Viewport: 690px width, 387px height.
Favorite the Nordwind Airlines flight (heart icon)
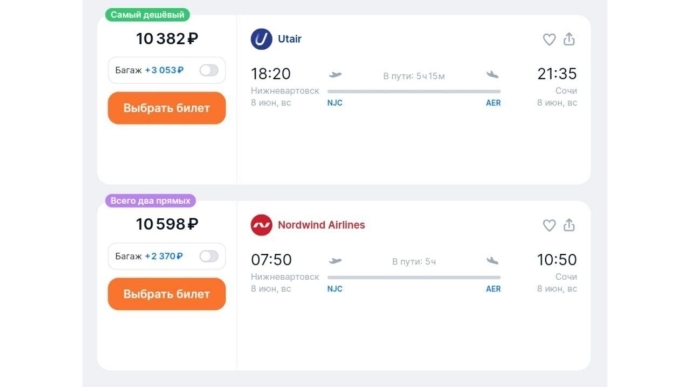pyautogui.click(x=549, y=225)
